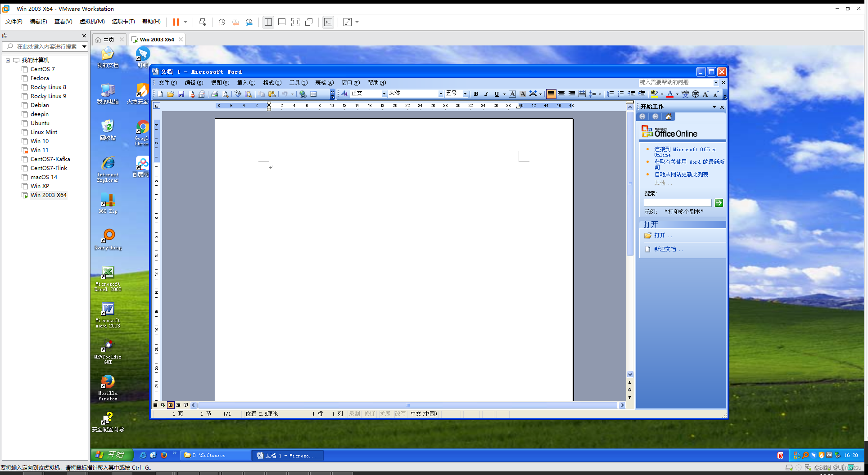Image resolution: width=868 pixels, height=475 pixels.
Task: Click 新建文档... link in task pane
Action: click(x=668, y=249)
